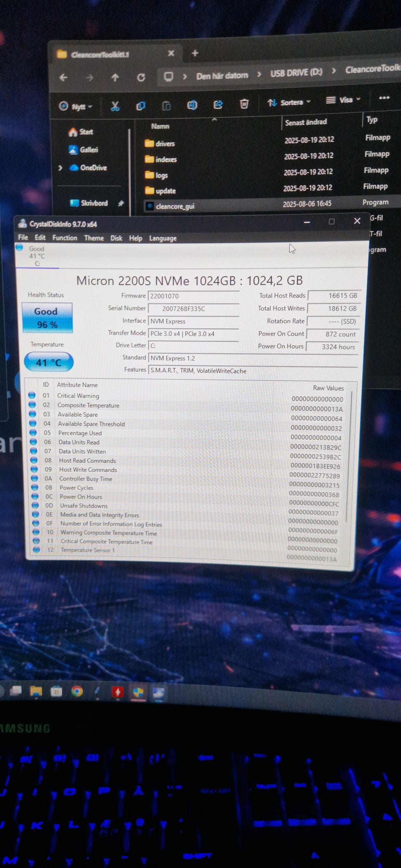Image resolution: width=401 pixels, height=868 pixels.
Task: Open CrystalDiskInfo Theme menu
Action: click(x=94, y=238)
